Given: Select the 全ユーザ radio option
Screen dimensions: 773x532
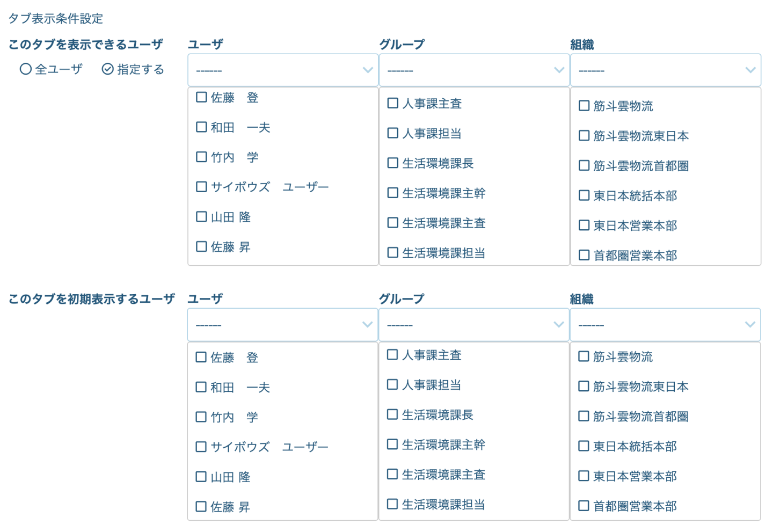Looking at the screenshot, I should (x=26, y=69).
